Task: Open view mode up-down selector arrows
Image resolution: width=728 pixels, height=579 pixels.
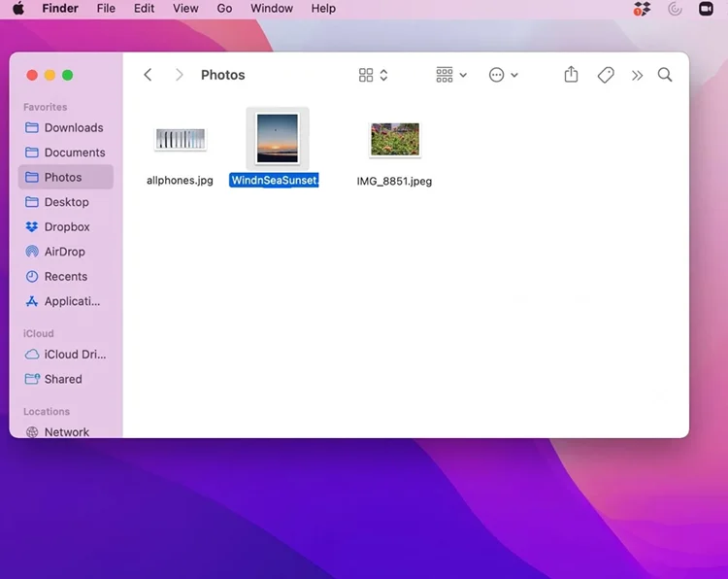Action: [383, 75]
